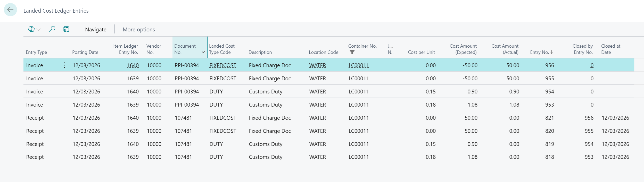Open the Invoice link in the first row

[35, 65]
